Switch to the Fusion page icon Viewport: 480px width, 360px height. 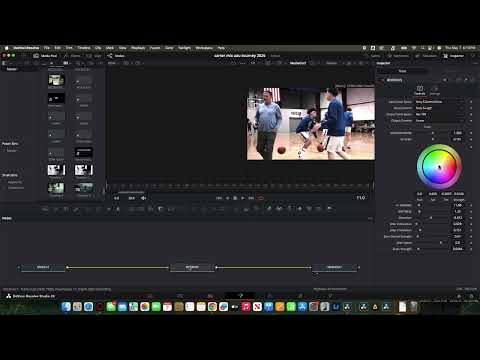coord(240,296)
